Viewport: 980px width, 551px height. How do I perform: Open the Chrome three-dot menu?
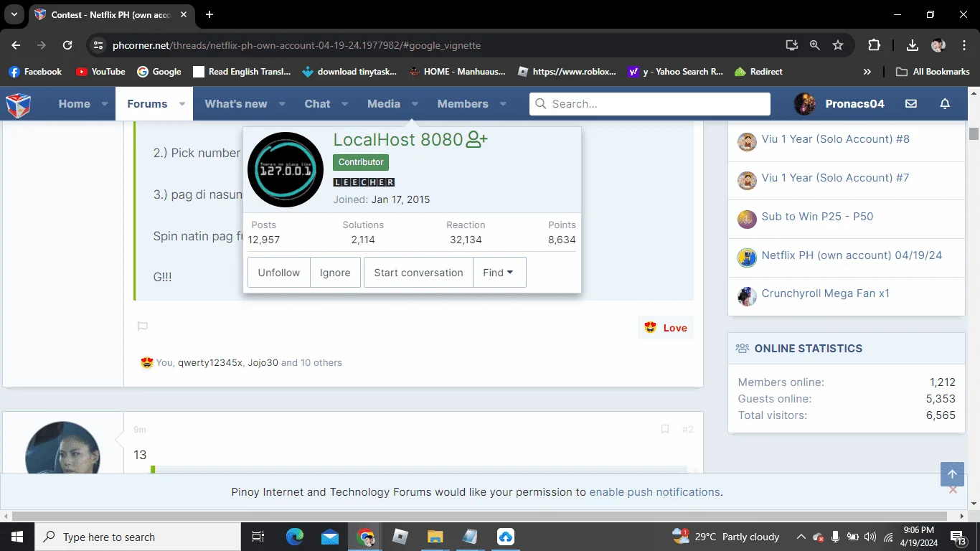click(963, 45)
